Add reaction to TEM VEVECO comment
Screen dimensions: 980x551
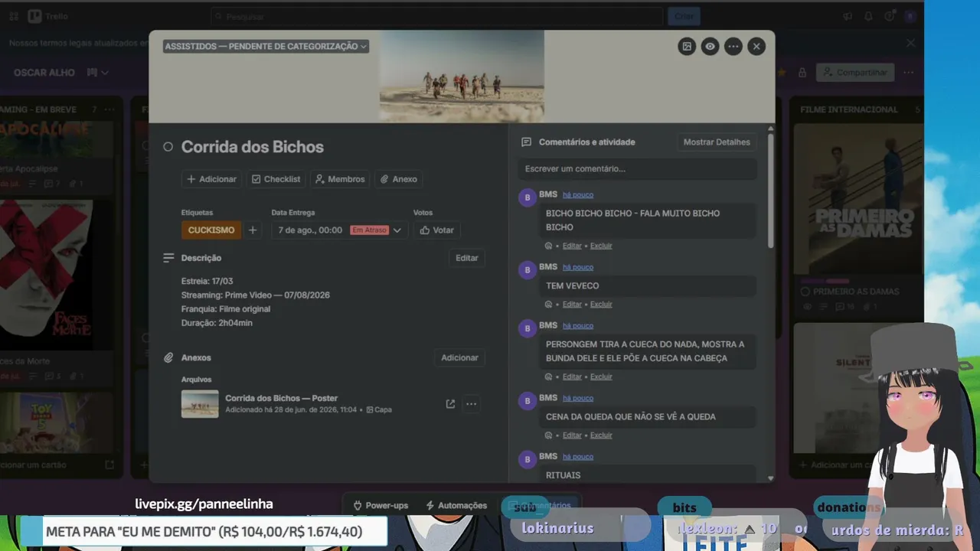tap(548, 305)
